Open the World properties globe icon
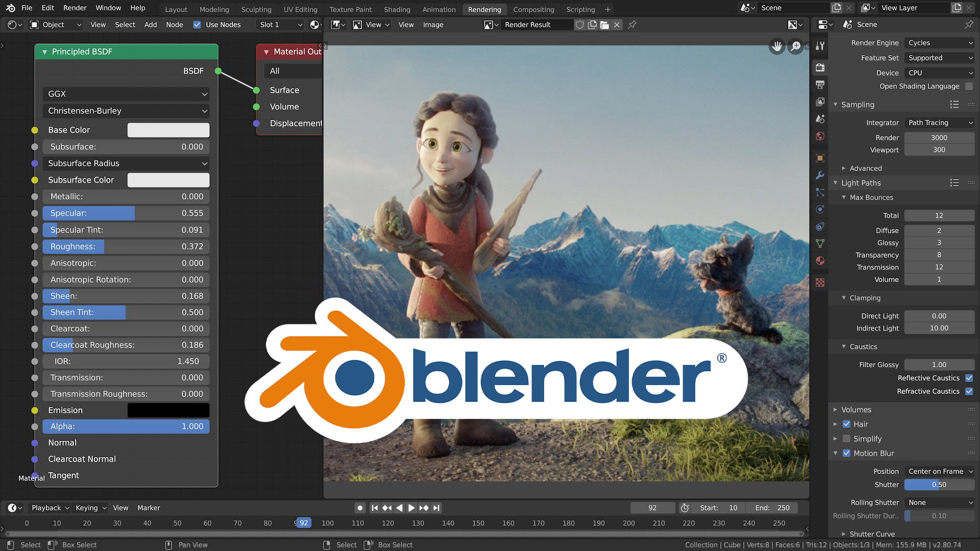The width and height of the screenshot is (980, 551). [820, 136]
